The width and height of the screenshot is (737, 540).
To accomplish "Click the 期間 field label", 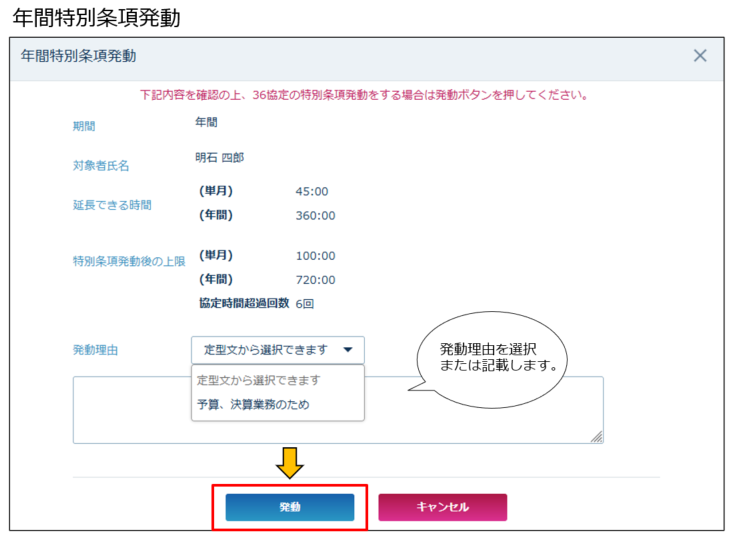I will tap(85, 127).
